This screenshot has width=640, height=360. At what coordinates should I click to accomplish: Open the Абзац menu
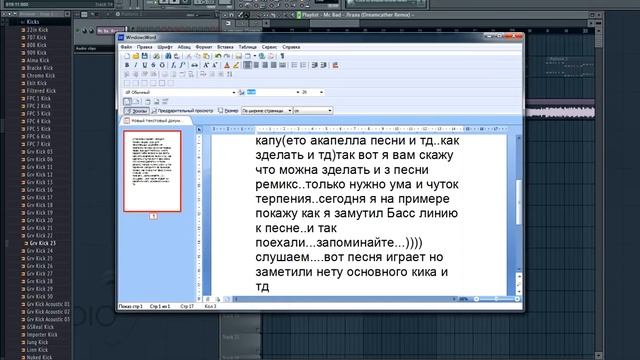pos(184,47)
